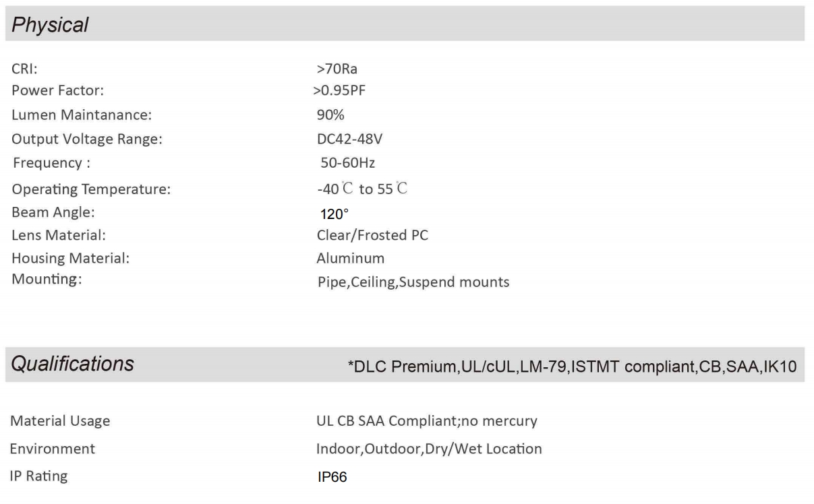This screenshot has height=504, width=814.
Task: Click the Physical section header
Action: (51, 26)
